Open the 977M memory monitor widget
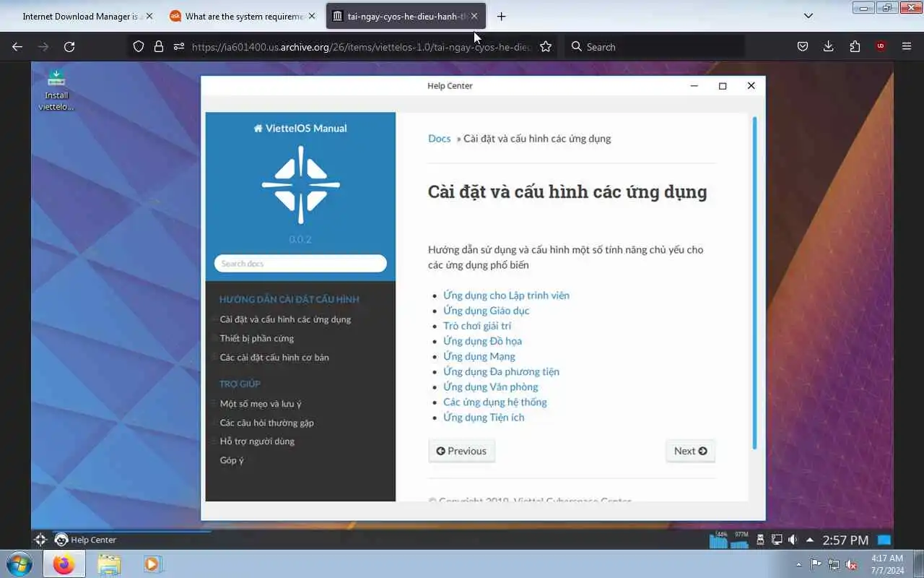Image resolution: width=924 pixels, height=578 pixels. (x=741, y=539)
